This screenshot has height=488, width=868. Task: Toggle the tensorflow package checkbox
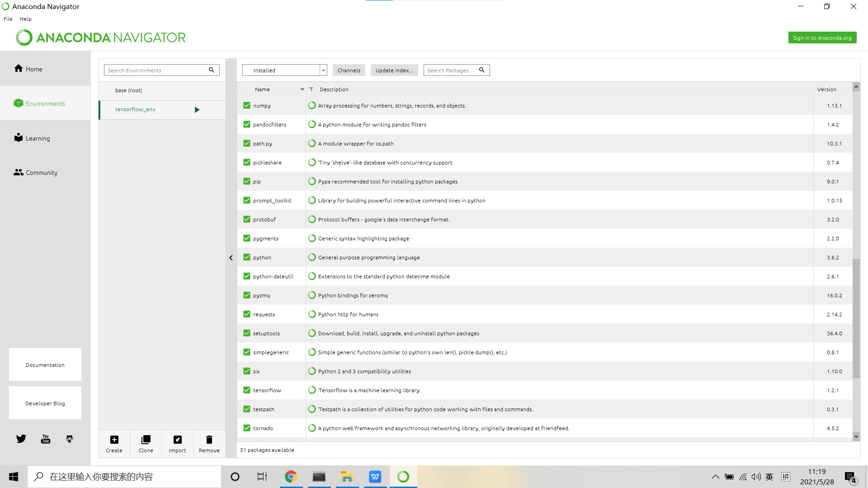tap(247, 390)
